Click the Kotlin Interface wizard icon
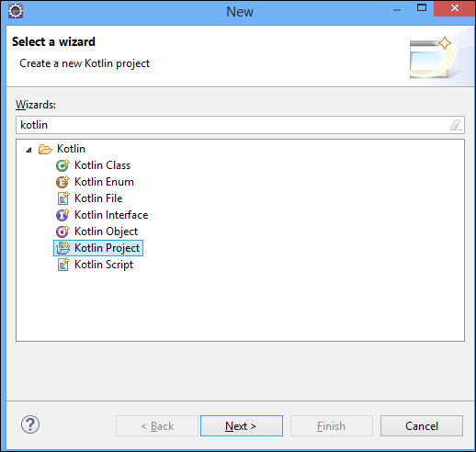Screen dimensions: 476x452 [x=62, y=215]
